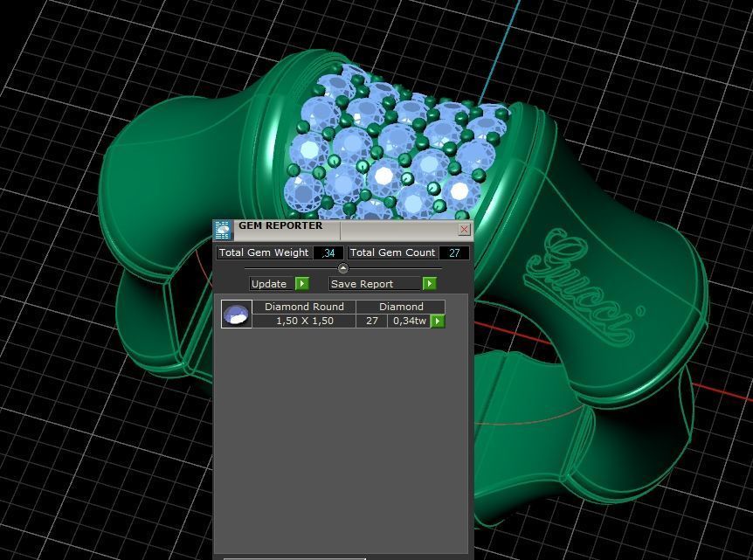Image resolution: width=753 pixels, height=560 pixels.
Task: Click the Diamond Round header cell
Action: pyautogui.click(x=304, y=307)
